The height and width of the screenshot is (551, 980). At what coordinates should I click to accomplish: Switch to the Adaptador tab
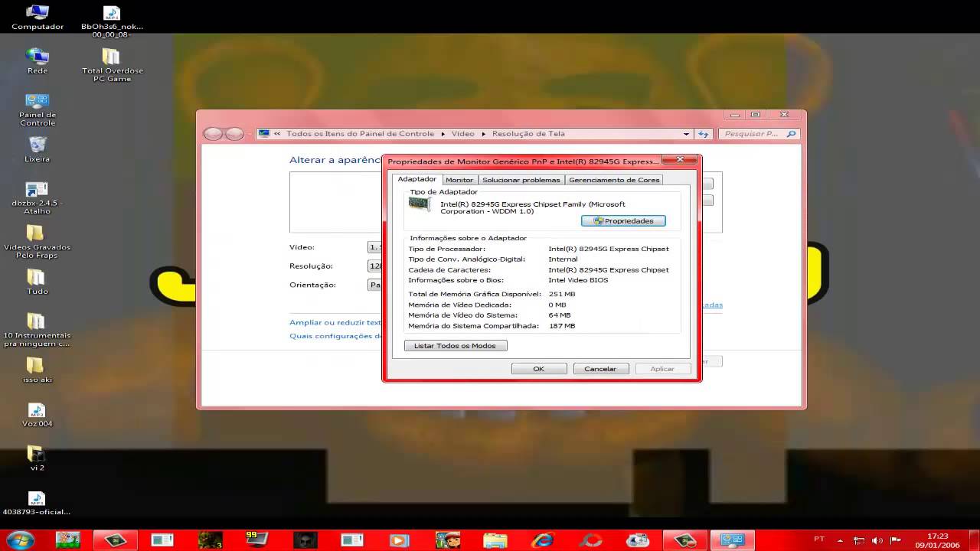point(416,179)
